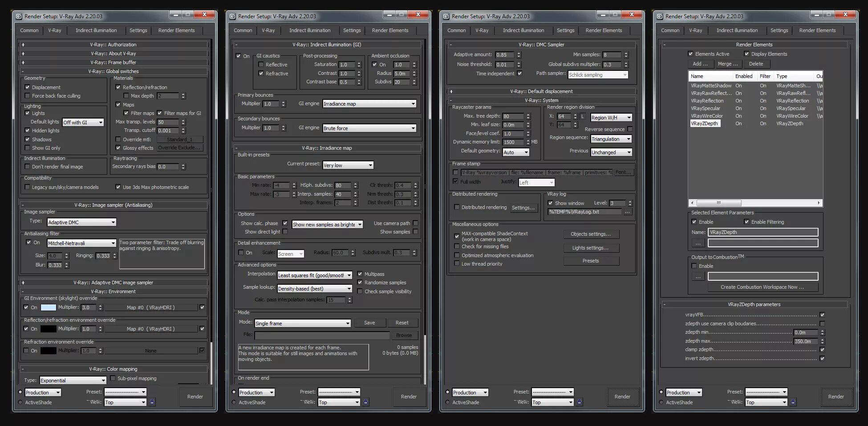Click the lock view icon in Global switches window
Image resolution: width=868 pixels, height=426 pixels.
tap(152, 402)
